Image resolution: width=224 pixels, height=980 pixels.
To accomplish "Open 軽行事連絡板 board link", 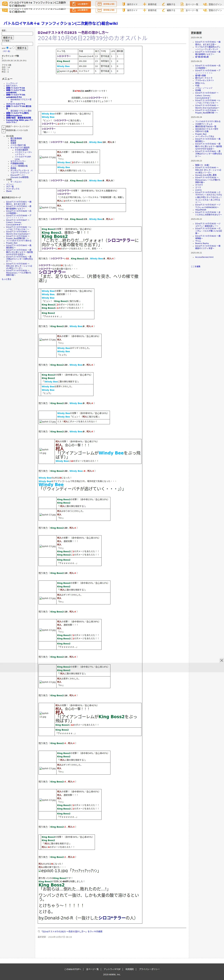I will 16,138.
